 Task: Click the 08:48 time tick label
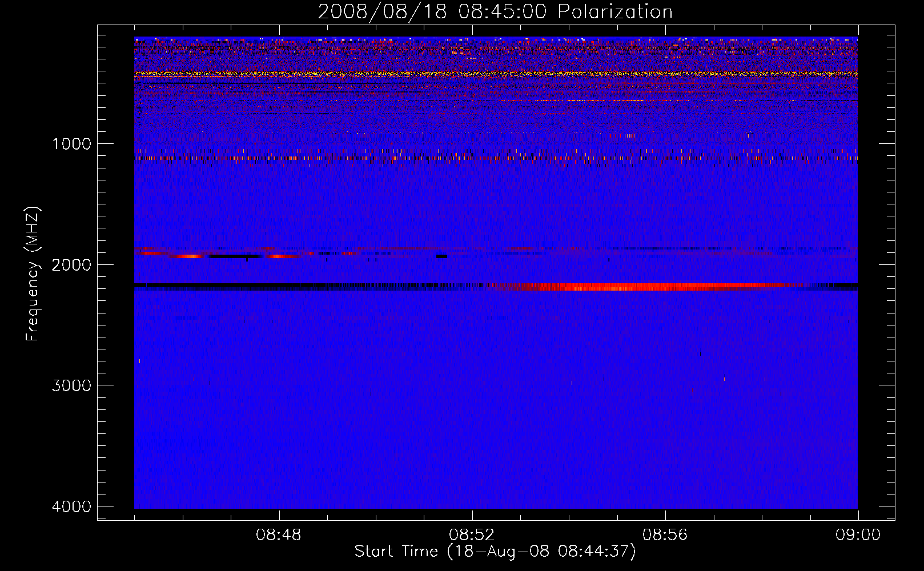279,535
